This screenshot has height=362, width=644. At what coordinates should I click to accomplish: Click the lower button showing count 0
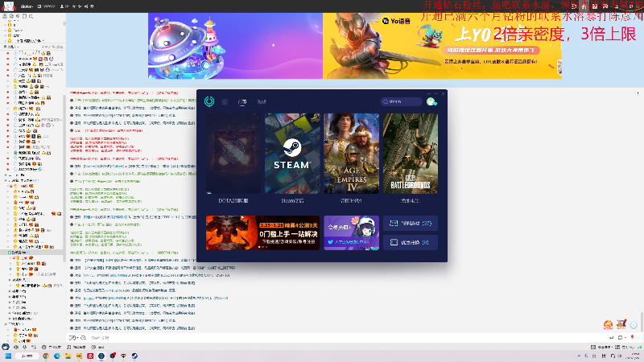pos(411,242)
